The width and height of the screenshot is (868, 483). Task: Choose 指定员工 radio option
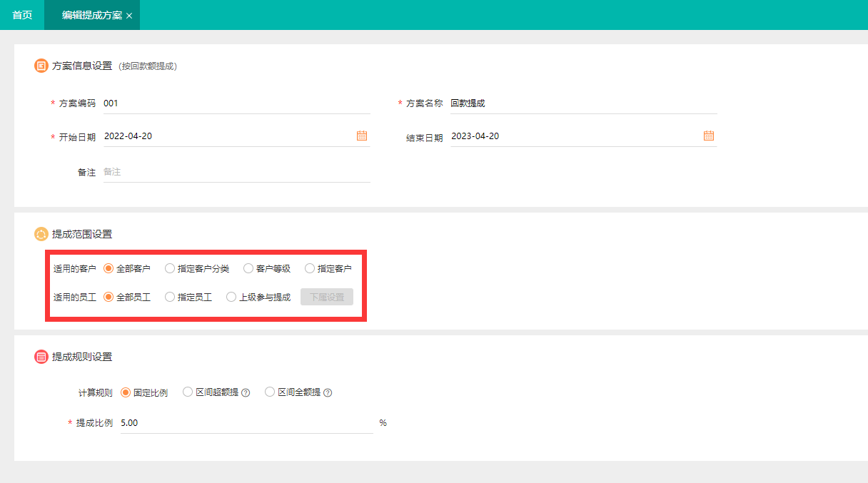pos(170,298)
